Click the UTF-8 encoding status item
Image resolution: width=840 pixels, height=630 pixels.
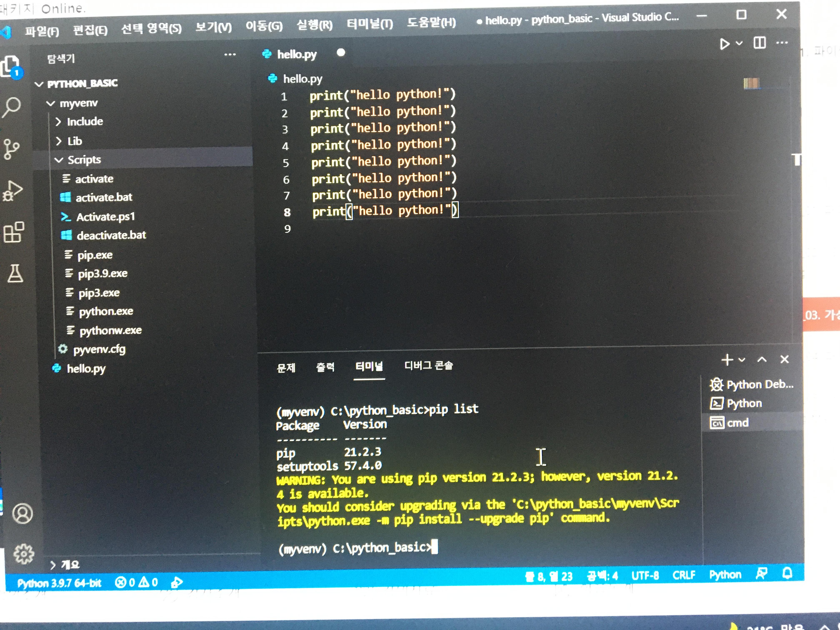coord(645,576)
